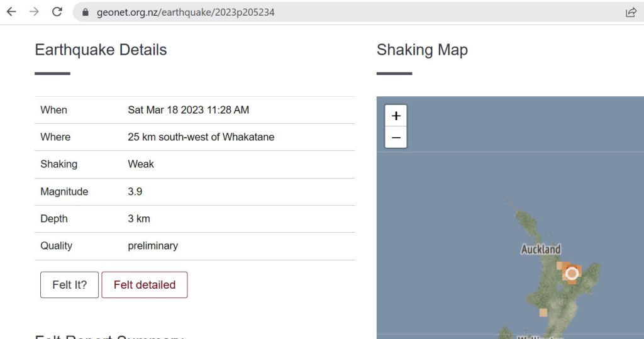Click the "Shaking Map" heading
This screenshot has height=339, width=644.
(x=422, y=50)
